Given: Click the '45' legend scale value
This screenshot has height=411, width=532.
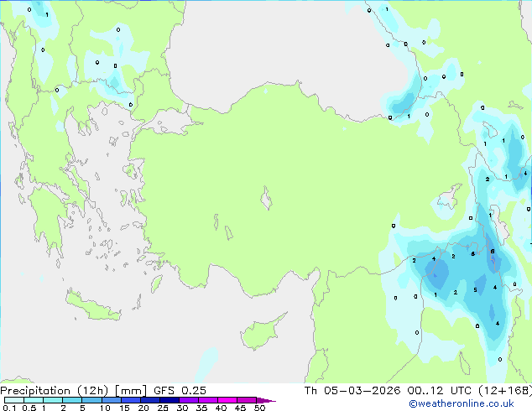Looking at the screenshot, I should pyautogui.click(x=240, y=408).
